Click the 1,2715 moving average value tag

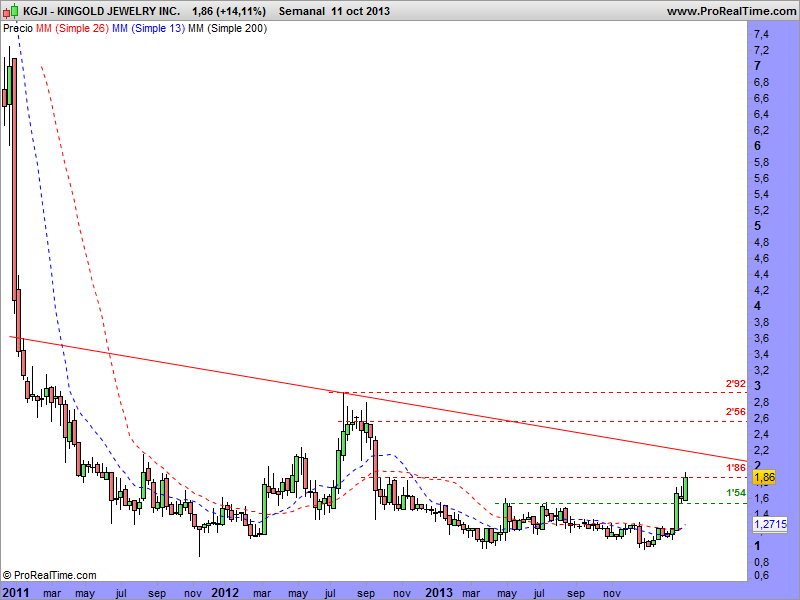770,524
